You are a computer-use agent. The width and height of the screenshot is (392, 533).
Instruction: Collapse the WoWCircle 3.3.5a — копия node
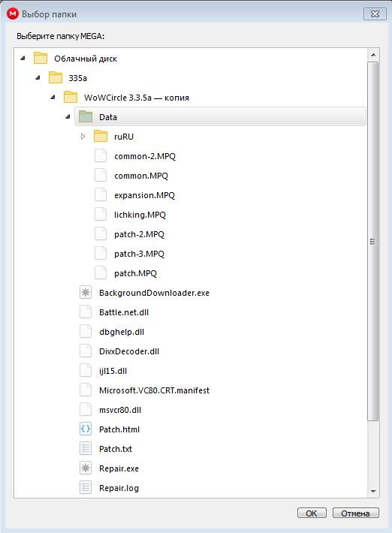53,98
